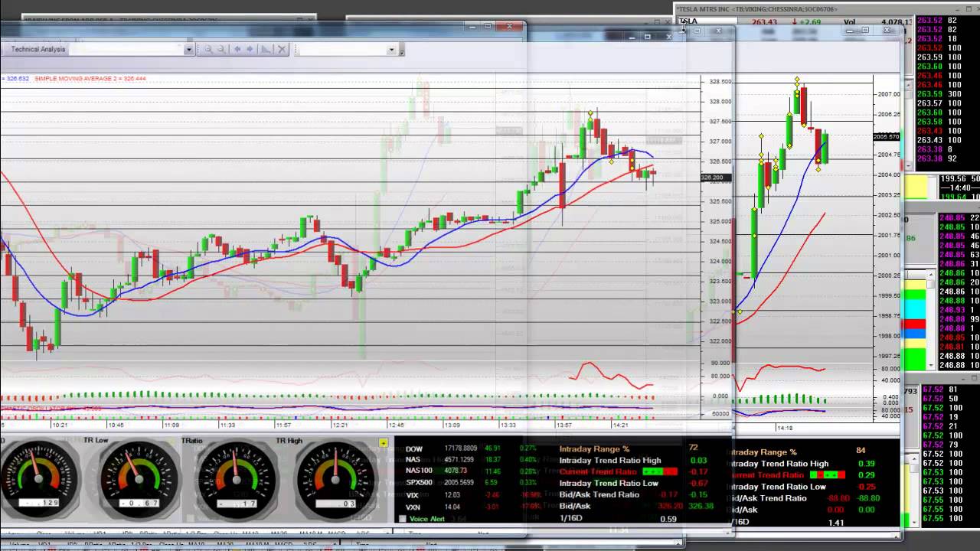
Task: Click the 13:57 time axis label
Action: (x=564, y=425)
